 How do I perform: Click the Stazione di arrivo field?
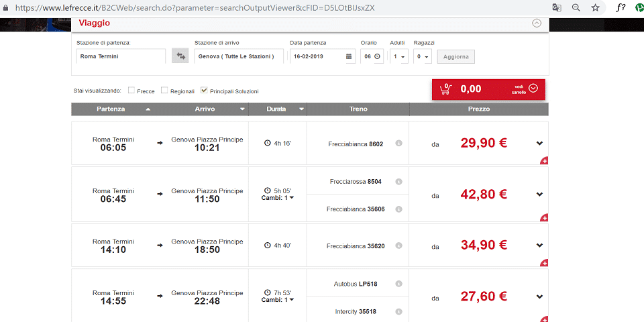[x=239, y=56]
